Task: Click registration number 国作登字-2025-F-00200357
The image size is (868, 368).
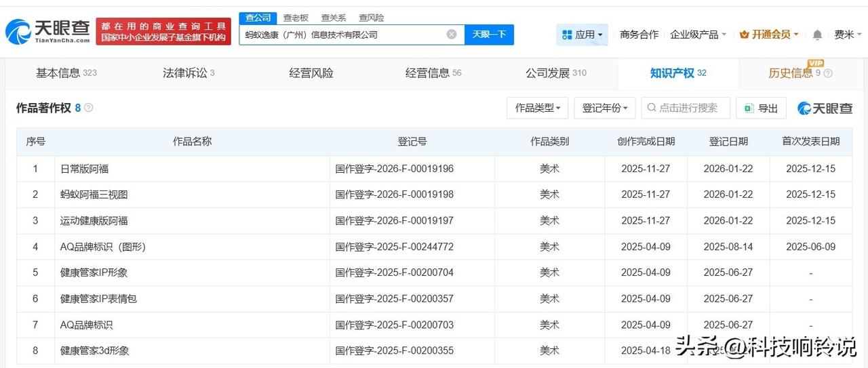Action: tap(394, 298)
